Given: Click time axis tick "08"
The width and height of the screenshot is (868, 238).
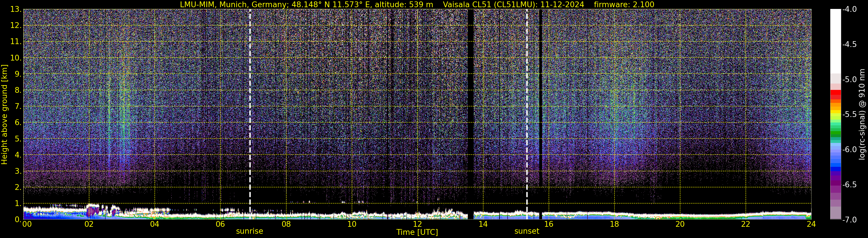Looking at the screenshot, I should (286, 224).
